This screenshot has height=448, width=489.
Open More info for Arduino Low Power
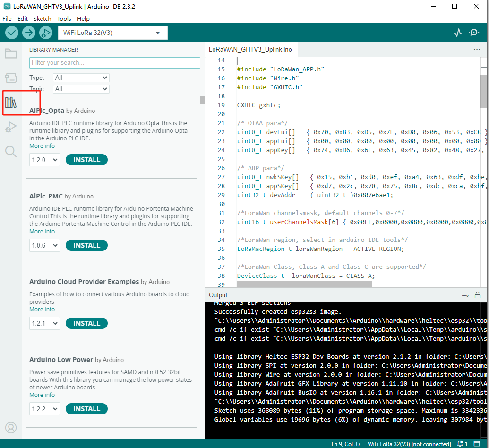(42, 395)
